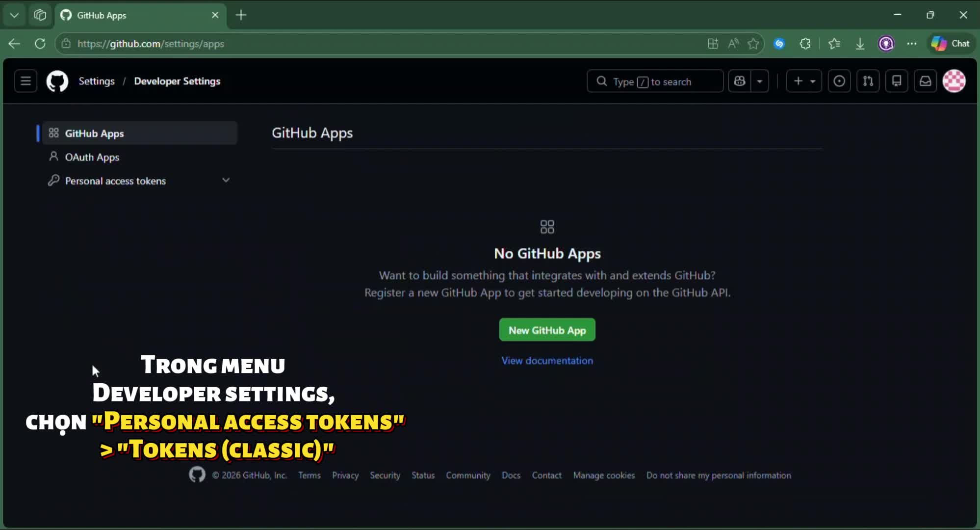Viewport: 980px width, 530px height.
Task: Open the Pull requests icon in header
Action: (x=868, y=81)
